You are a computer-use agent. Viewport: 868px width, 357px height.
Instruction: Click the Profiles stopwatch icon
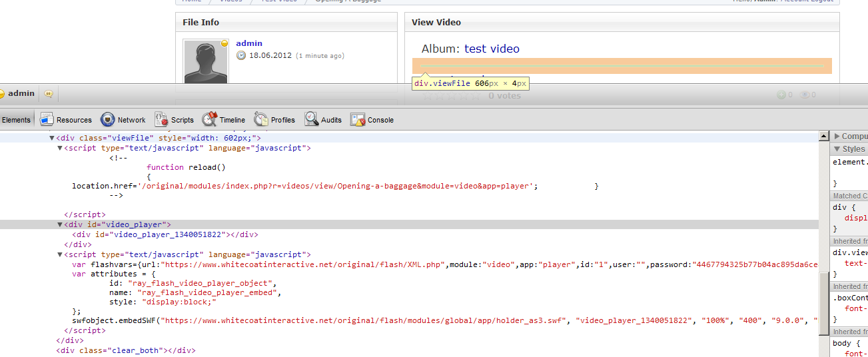261,120
